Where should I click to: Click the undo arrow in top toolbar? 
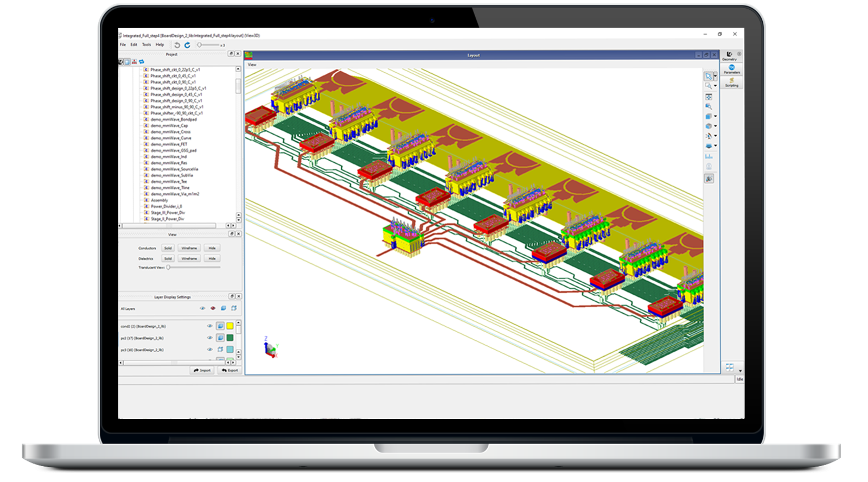(177, 45)
